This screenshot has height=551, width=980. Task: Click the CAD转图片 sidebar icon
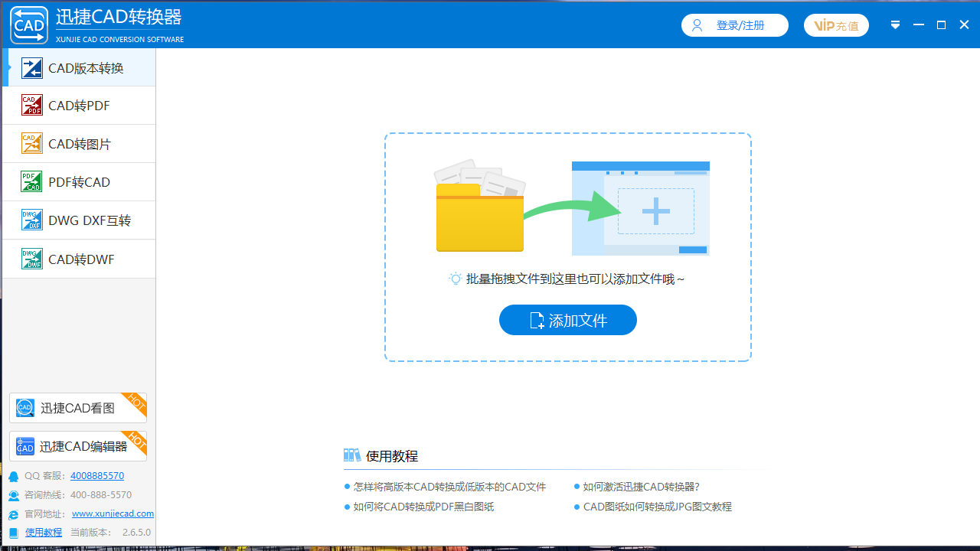point(32,143)
